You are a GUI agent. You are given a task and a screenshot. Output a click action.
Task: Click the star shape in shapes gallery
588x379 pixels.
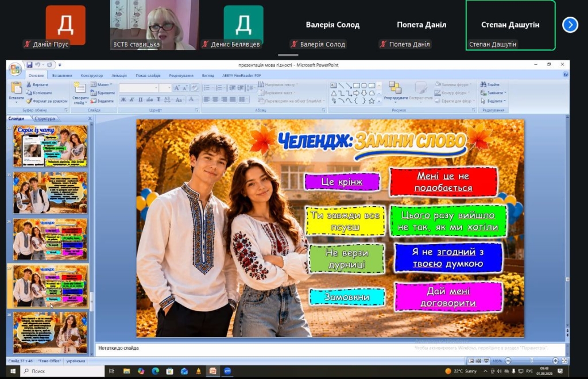click(372, 101)
